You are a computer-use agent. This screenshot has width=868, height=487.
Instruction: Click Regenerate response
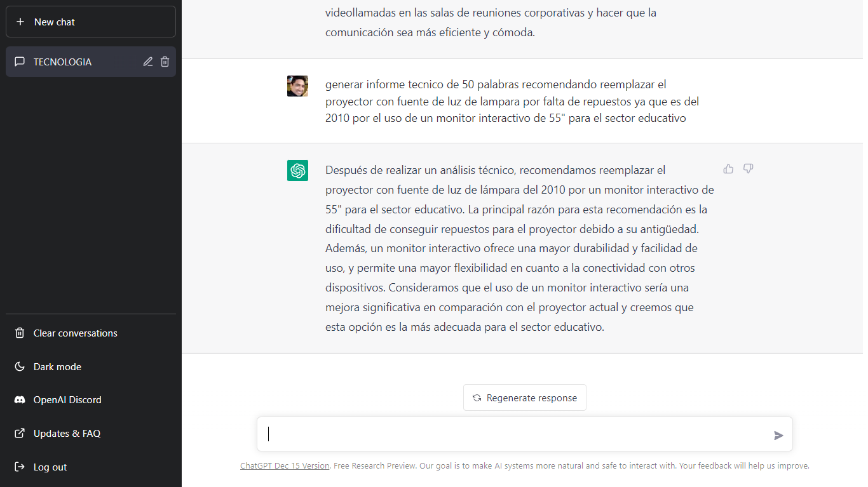[x=524, y=397]
